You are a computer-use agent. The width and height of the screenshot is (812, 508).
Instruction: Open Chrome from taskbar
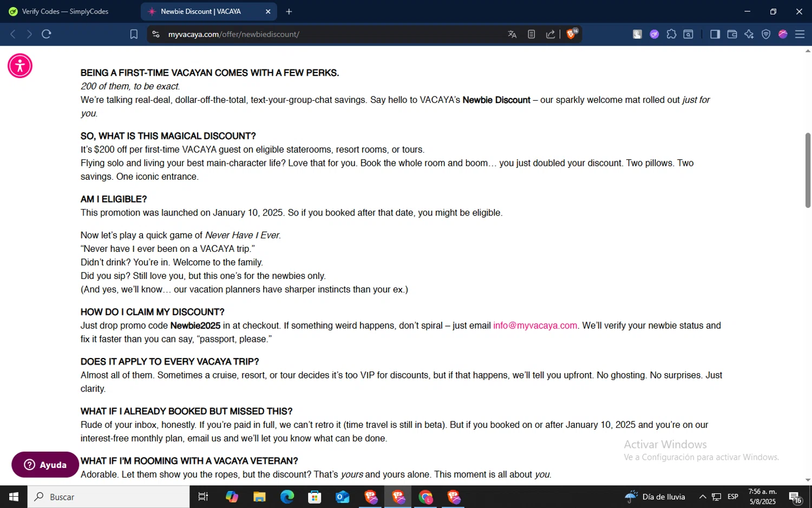(425, 497)
